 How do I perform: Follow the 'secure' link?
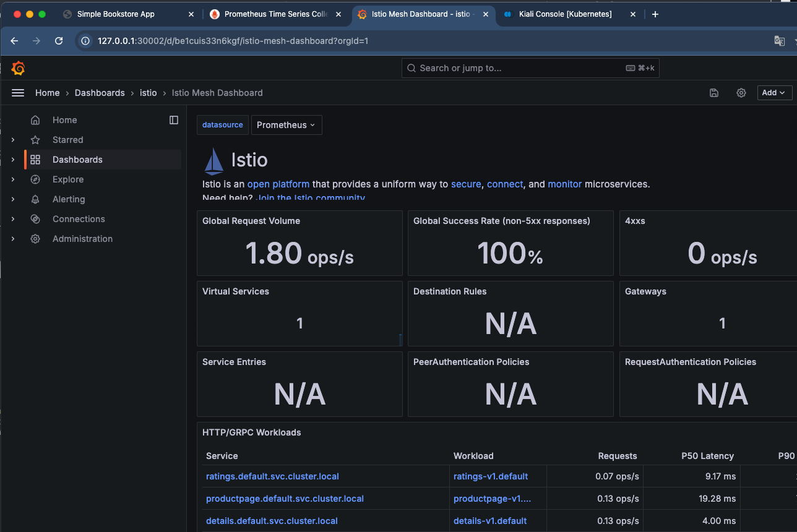pos(466,184)
